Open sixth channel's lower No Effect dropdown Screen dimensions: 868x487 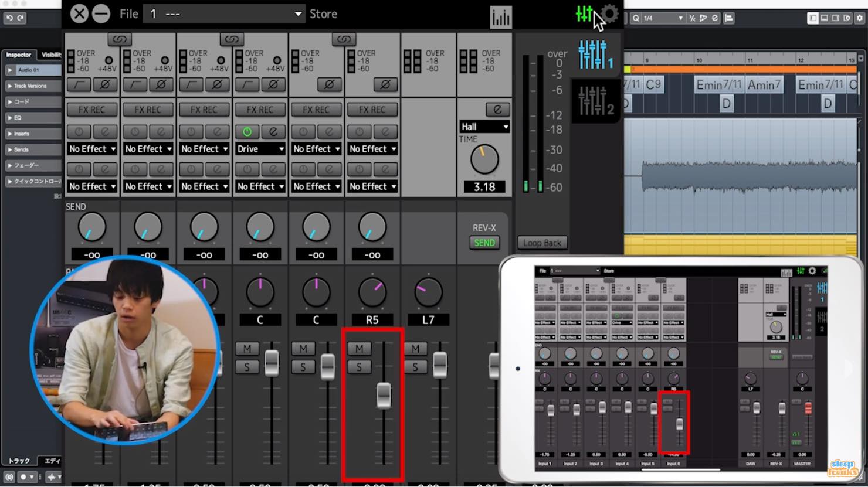[372, 186]
